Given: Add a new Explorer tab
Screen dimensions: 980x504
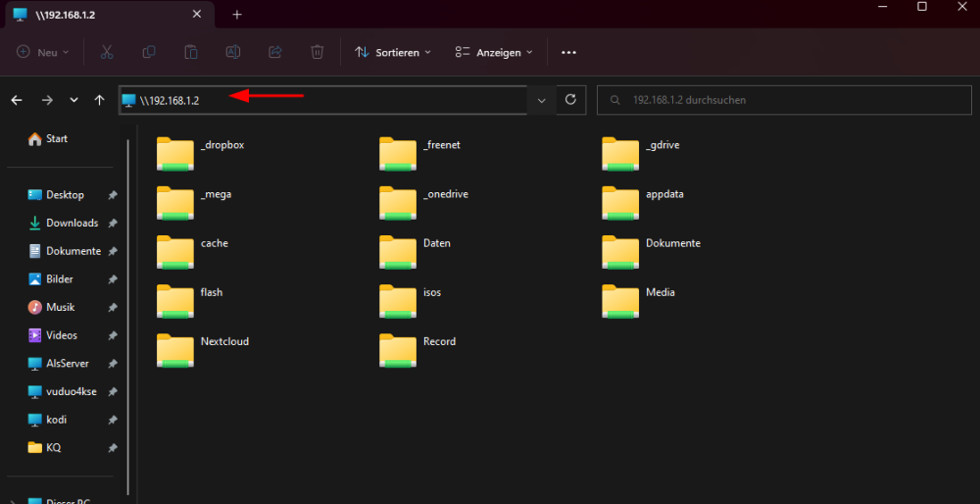Looking at the screenshot, I should point(237,15).
